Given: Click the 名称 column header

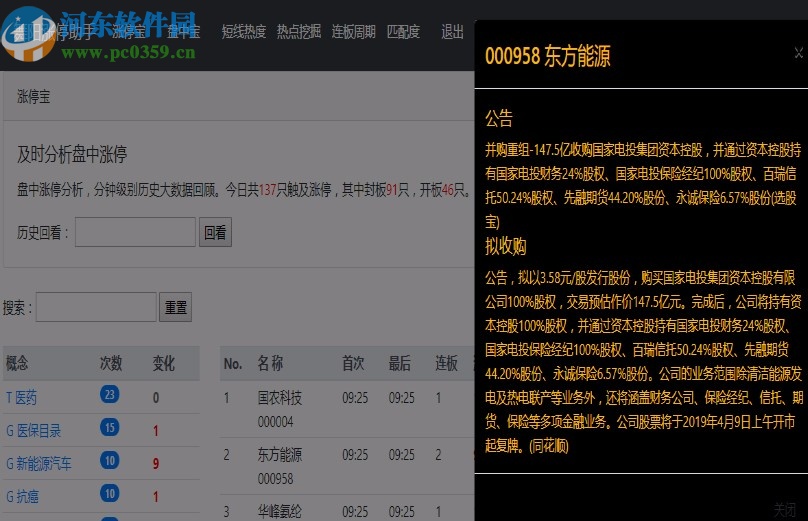Looking at the screenshot, I should click(271, 363).
